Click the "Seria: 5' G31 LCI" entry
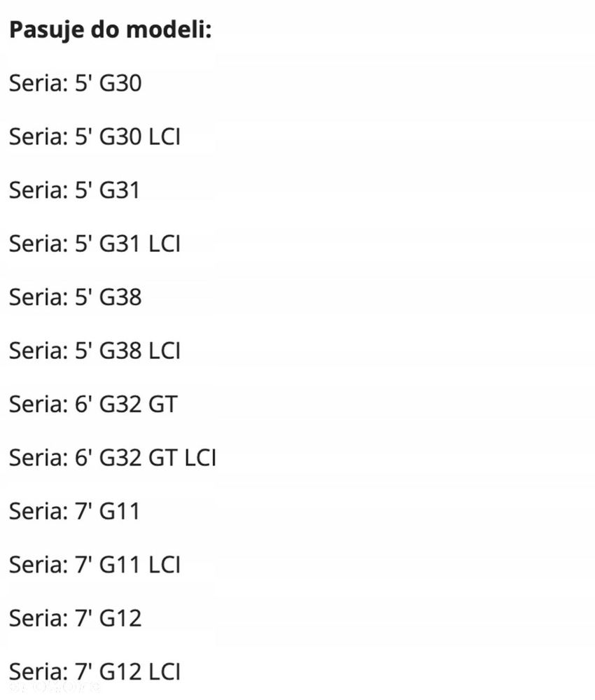Viewport: 595px width, 700px height. click(x=94, y=244)
